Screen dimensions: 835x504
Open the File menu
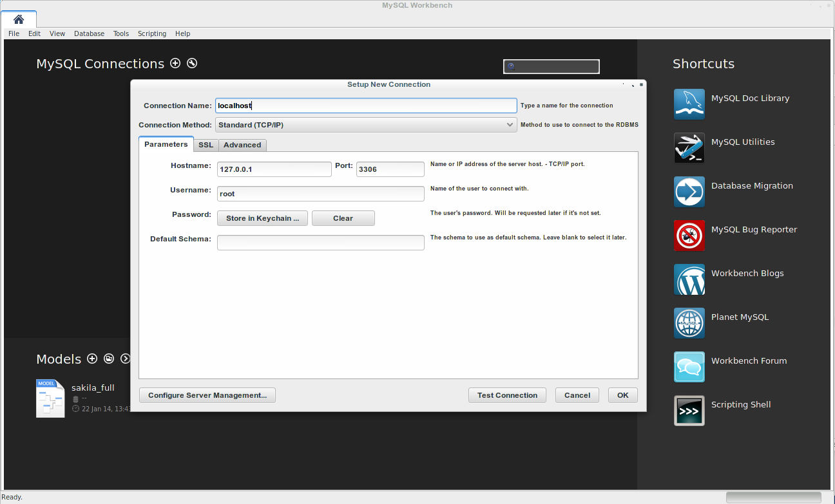tap(14, 33)
